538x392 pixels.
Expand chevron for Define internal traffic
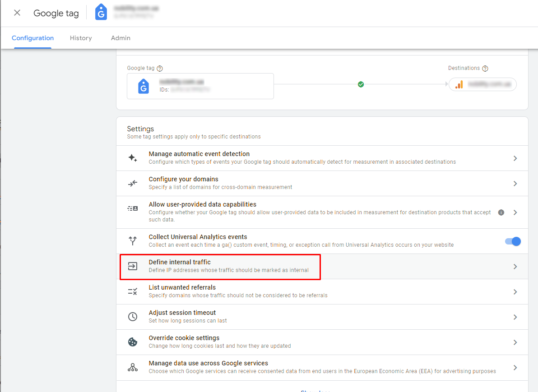[x=515, y=267]
